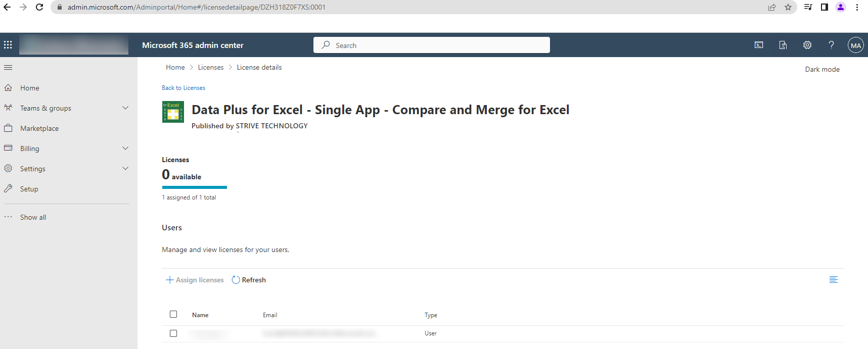Bookmark this page with star icon
Image resolution: width=868 pixels, height=349 pixels.
pyautogui.click(x=788, y=7)
